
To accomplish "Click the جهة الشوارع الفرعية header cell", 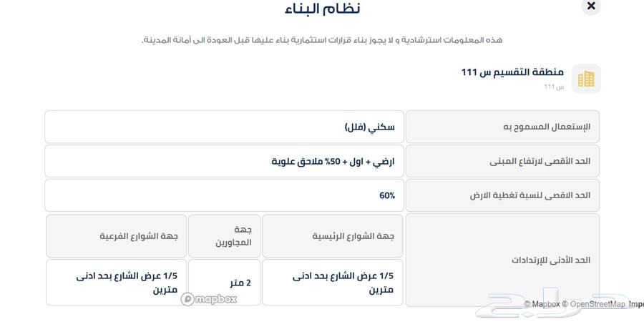I will pyautogui.click(x=117, y=236).
